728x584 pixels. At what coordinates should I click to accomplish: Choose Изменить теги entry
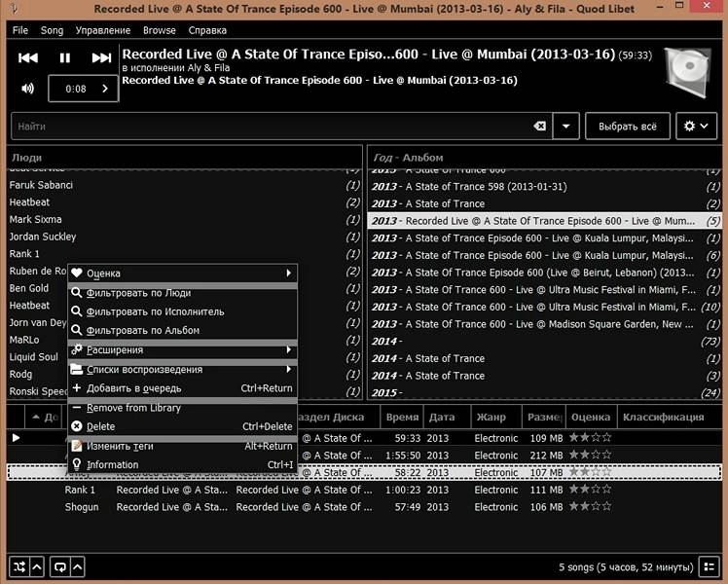tap(182, 446)
